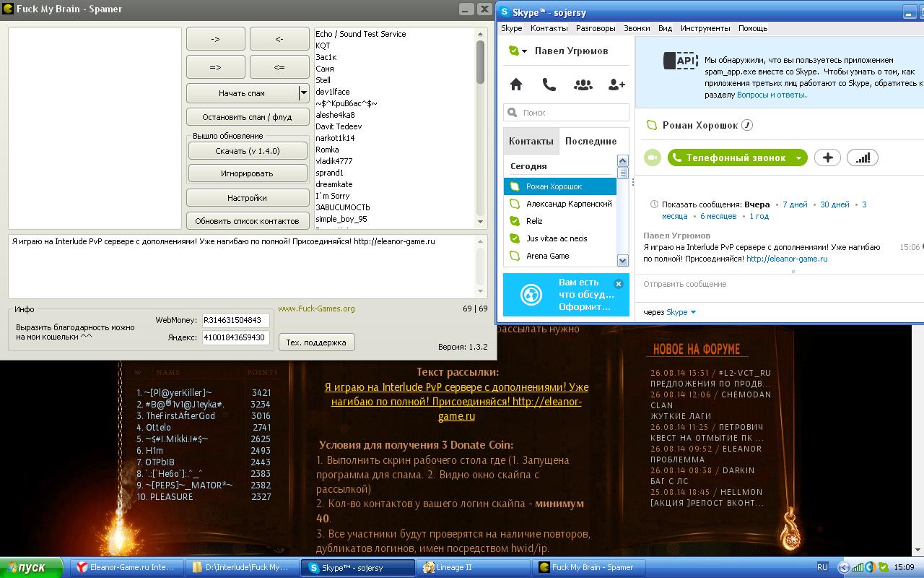Click the add contact icon in Skype
The width and height of the screenshot is (924, 578).
coord(616,85)
